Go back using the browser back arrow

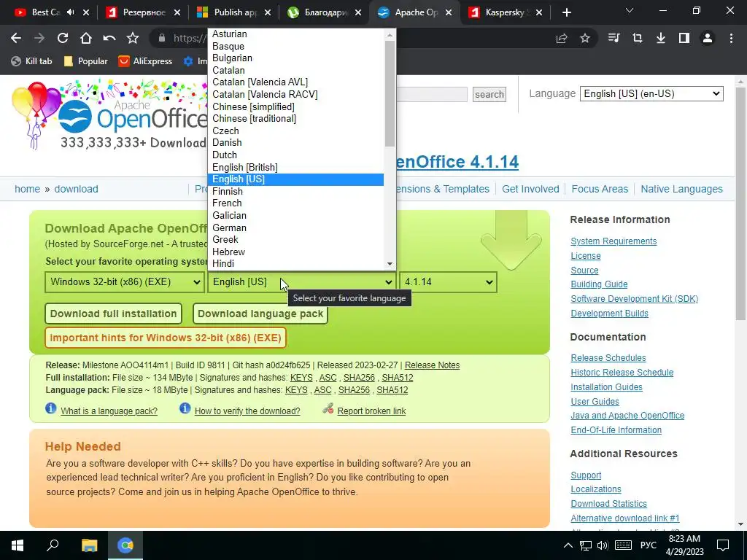click(x=16, y=38)
